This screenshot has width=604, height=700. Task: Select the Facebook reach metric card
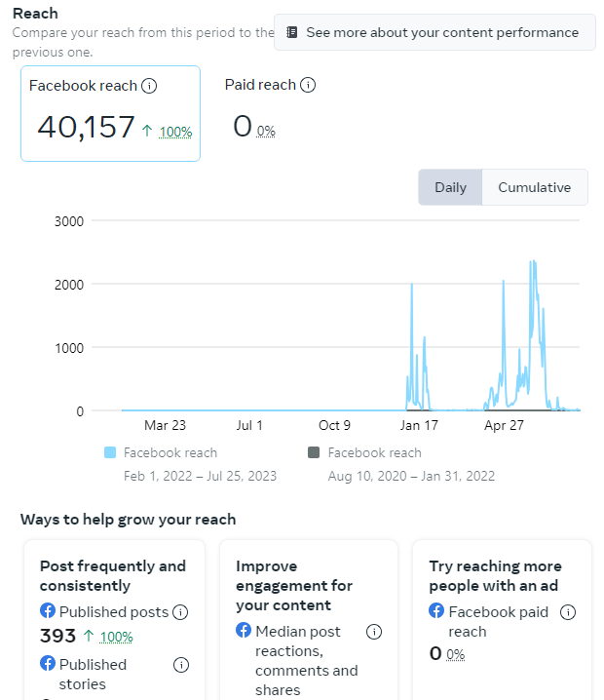(x=111, y=113)
